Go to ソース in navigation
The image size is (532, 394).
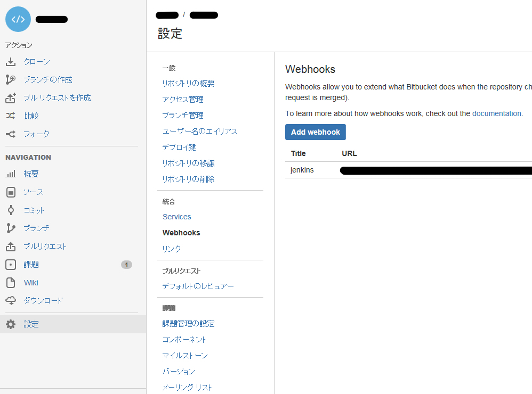(x=34, y=192)
